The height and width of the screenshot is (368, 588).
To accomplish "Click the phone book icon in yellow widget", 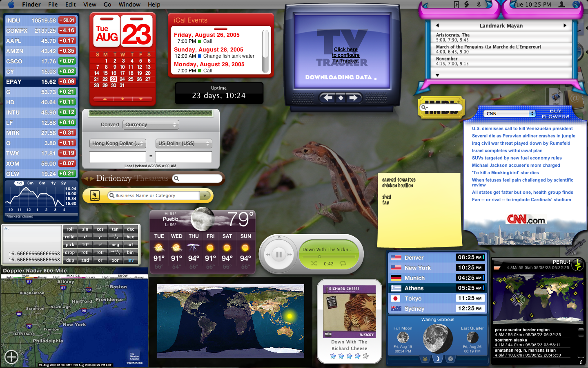I will (x=95, y=195).
